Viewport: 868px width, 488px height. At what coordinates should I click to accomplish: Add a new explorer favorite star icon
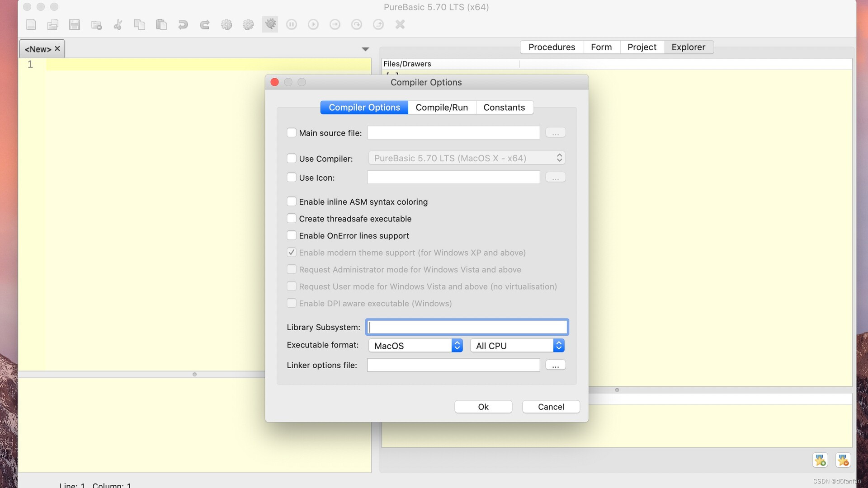click(821, 460)
